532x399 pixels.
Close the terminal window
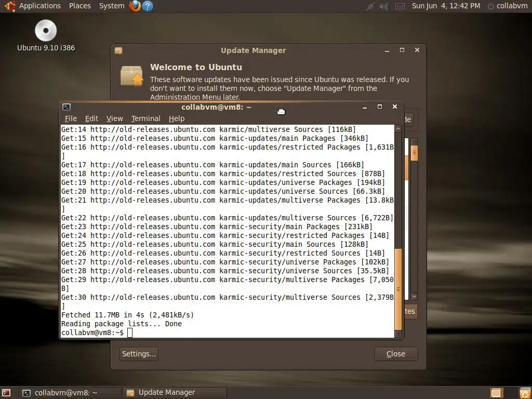[x=395, y=107]
